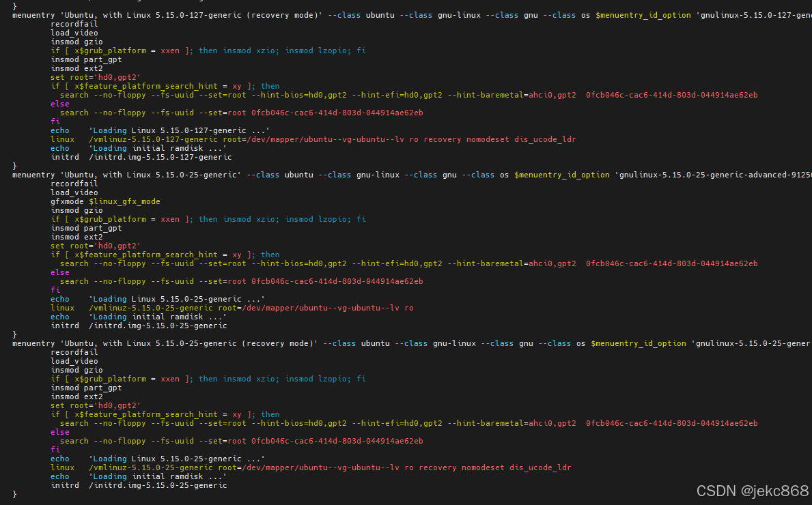Click the final 'initrd /initrd.img-5.15.0-25-generic' line
Viewport: 812px width, 505px height.
point(139,485)
